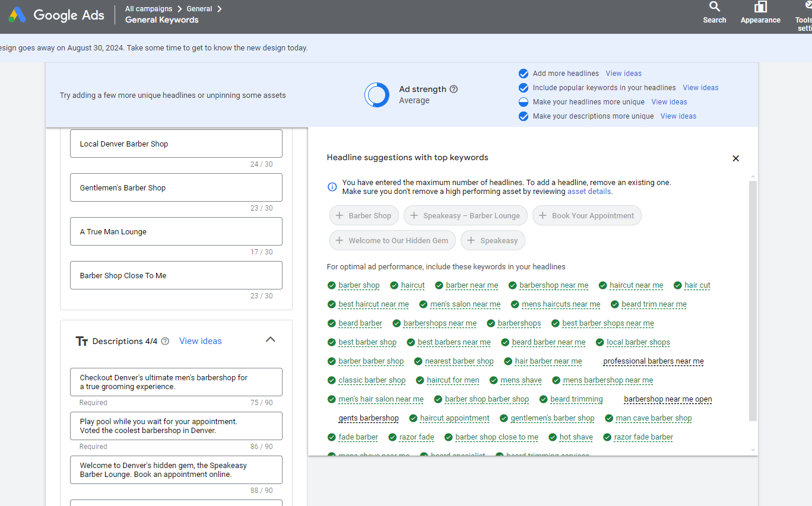
Task: Select the barbershop near me open keyword
Action: (x=668, y=399)
